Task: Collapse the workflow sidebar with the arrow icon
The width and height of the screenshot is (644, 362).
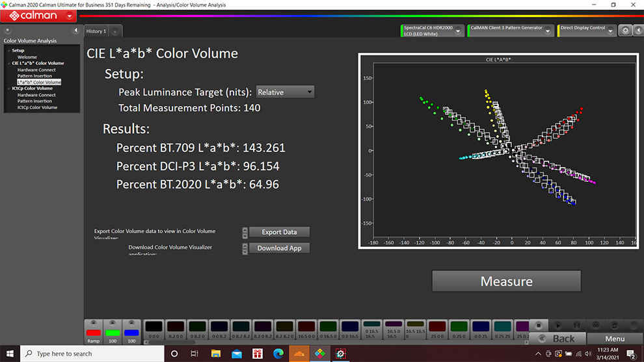Action: (75, 31)
